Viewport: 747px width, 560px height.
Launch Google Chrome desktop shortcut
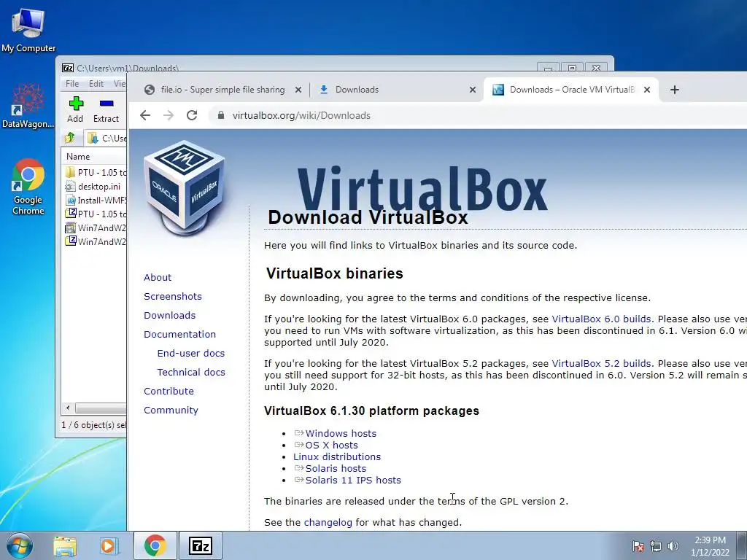[x=28, y=187]
